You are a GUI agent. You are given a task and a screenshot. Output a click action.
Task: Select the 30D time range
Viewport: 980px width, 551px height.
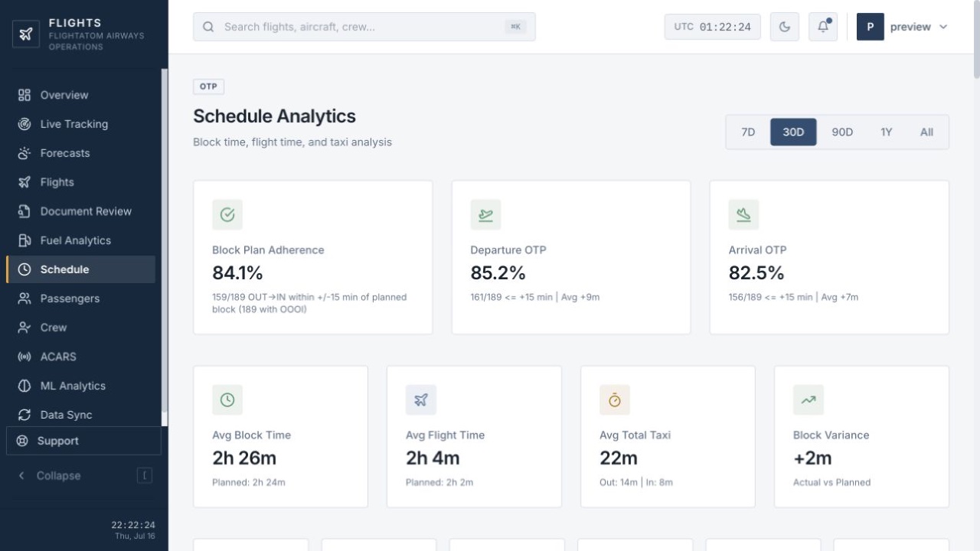(x=793, y=132)
